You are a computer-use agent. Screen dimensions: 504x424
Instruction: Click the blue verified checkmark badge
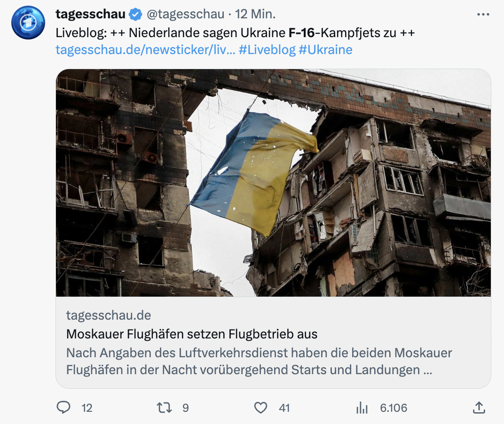136,15
